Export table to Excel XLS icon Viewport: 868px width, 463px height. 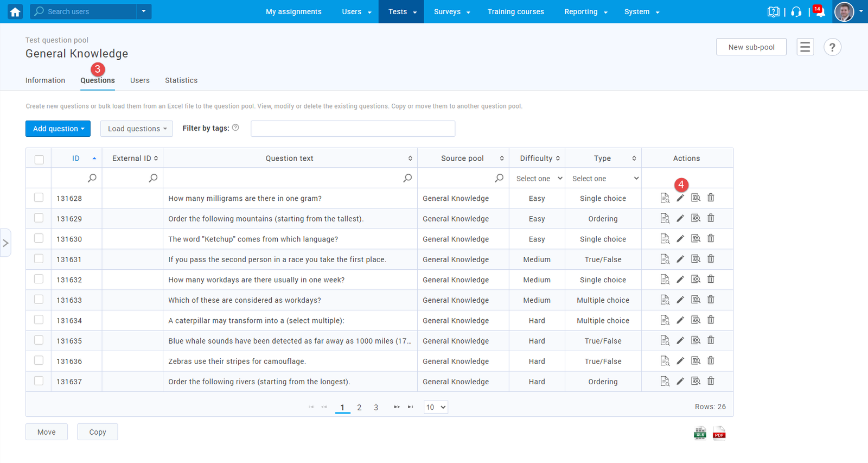(700, 433)
